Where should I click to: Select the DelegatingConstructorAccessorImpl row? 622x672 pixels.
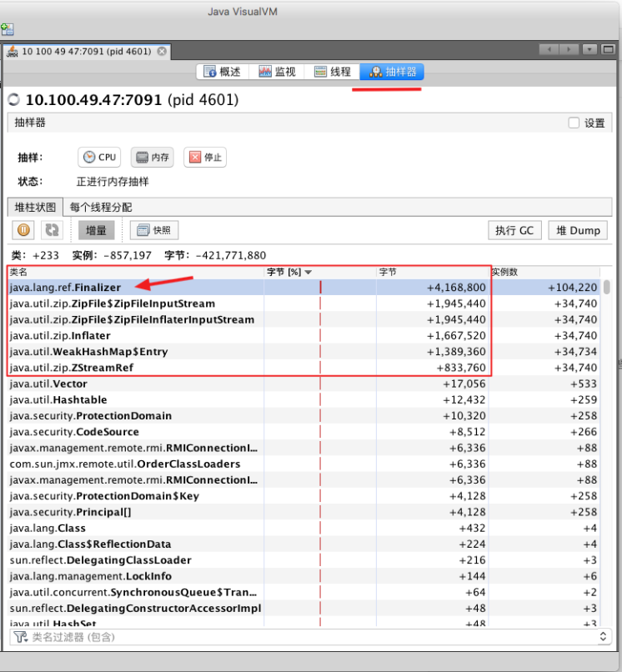[303, 608]
